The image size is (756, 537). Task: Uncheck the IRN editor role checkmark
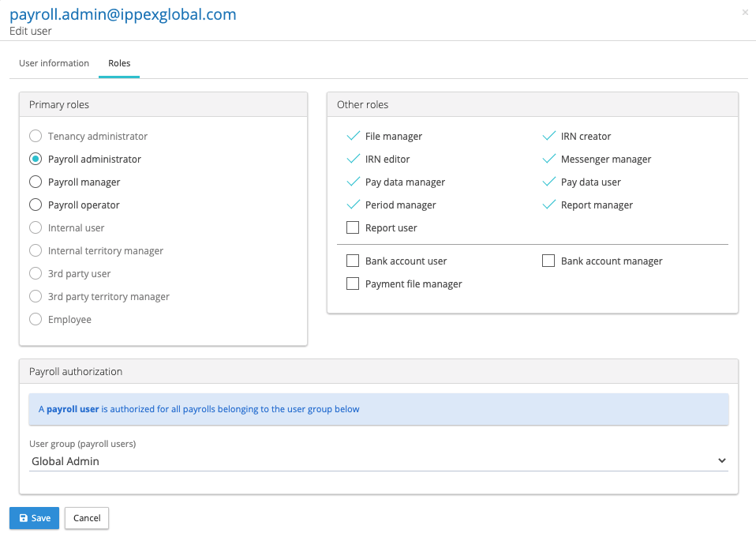(x=353, y=160)
